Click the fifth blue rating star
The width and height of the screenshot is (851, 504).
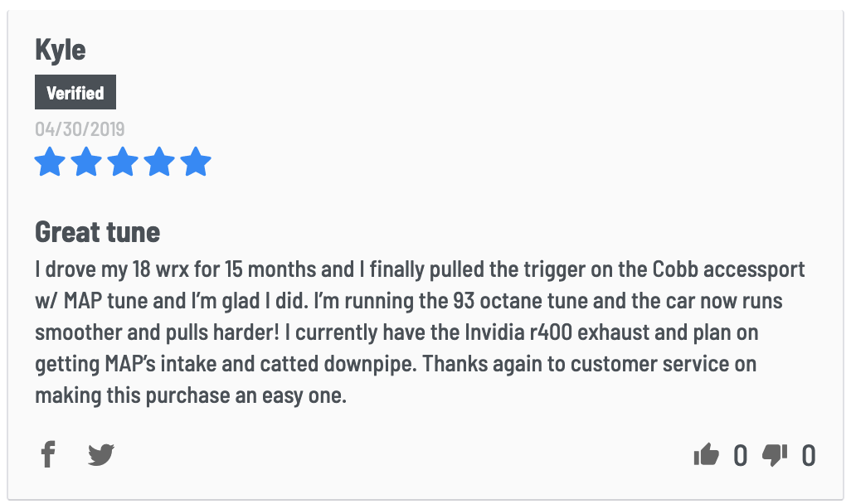click(196, 162)
